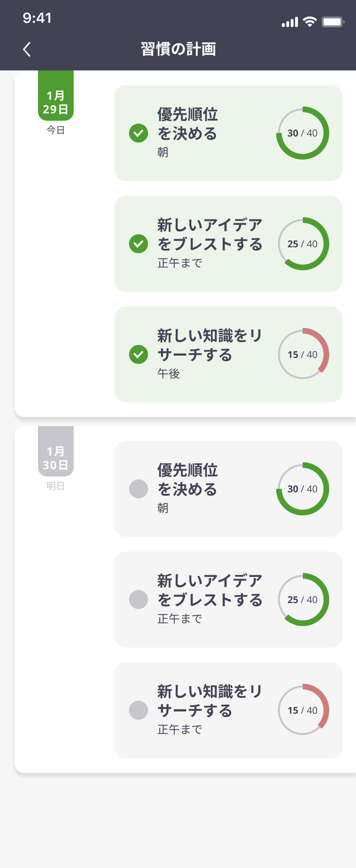Uncheck today's 新しい知識をリサーチする habit
This screenshot has height=868, width=356.
pyautogui.click(x=138, y=354)
